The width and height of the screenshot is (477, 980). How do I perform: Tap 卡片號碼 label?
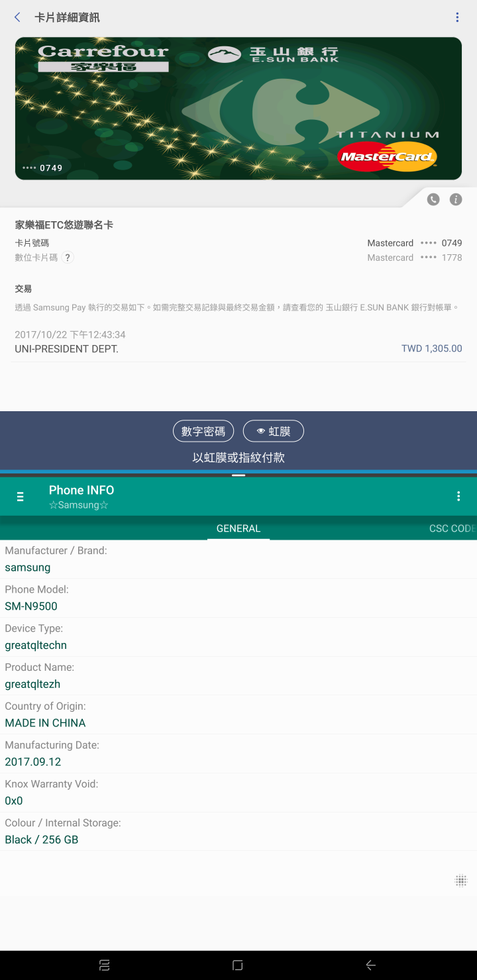(x=32, y=243)
